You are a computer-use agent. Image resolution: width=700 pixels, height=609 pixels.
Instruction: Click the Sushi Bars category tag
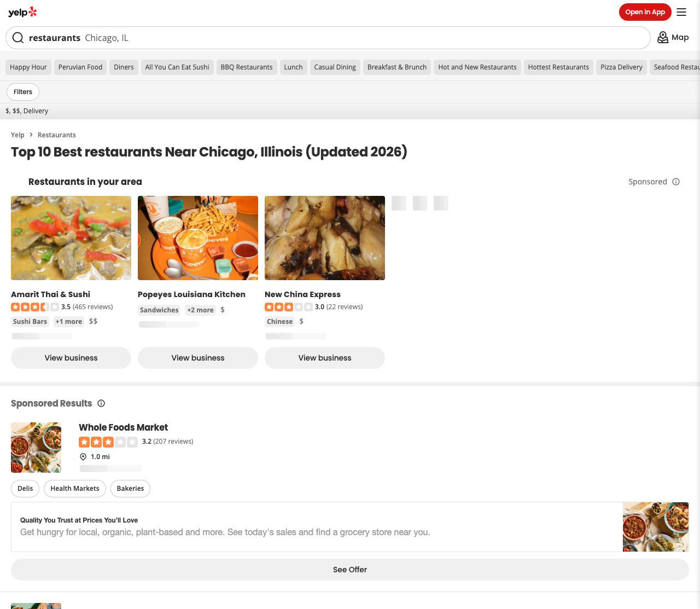pos(30,322)
